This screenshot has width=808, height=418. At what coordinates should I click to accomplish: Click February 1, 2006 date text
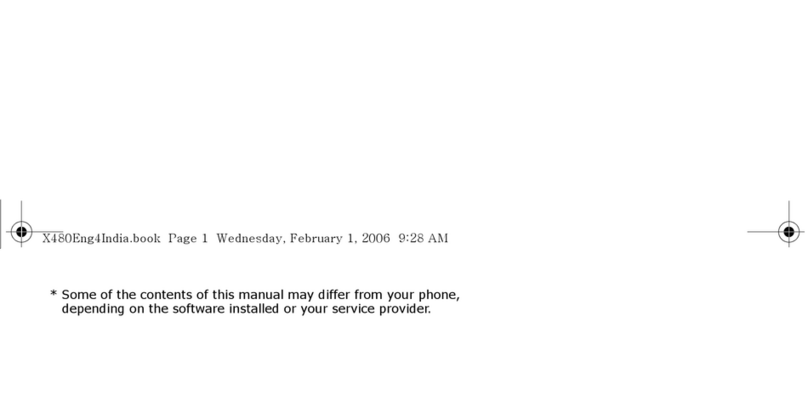(340, 238)
